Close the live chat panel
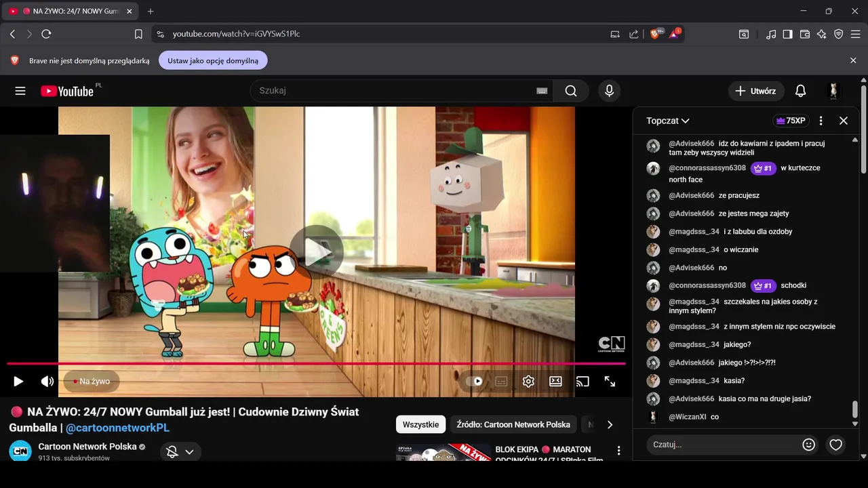868x488 pixels. tap(844, 121)
